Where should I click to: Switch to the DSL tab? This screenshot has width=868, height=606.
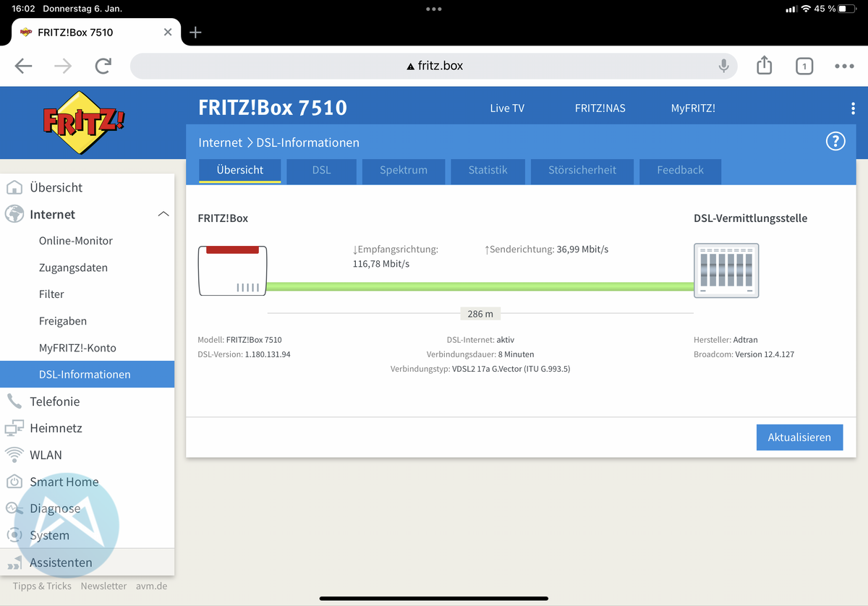pyautogui.click(x=321, y=171)
